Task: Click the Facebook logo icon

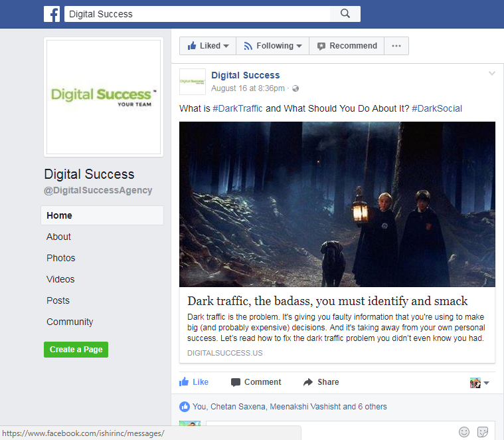Action: tap(52, 14)
